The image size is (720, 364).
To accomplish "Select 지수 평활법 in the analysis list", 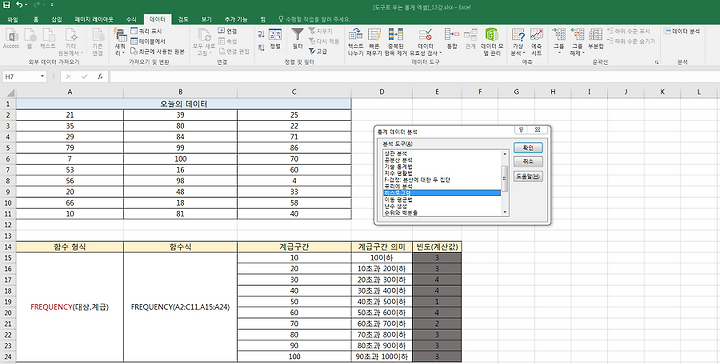I will [398, 173].
